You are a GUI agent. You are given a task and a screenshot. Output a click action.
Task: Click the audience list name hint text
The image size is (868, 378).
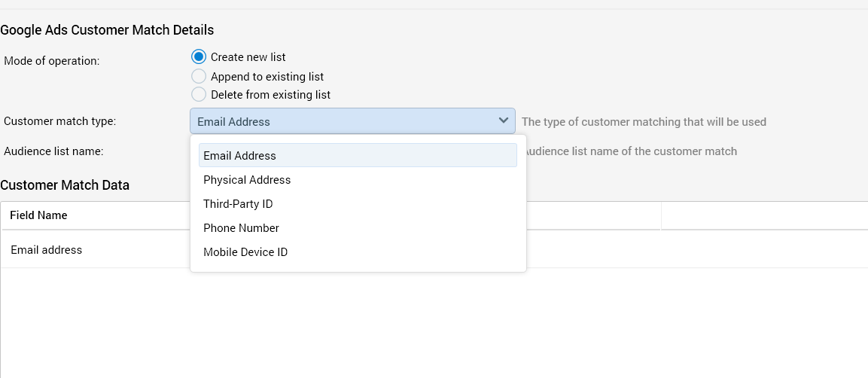[631, 151]
